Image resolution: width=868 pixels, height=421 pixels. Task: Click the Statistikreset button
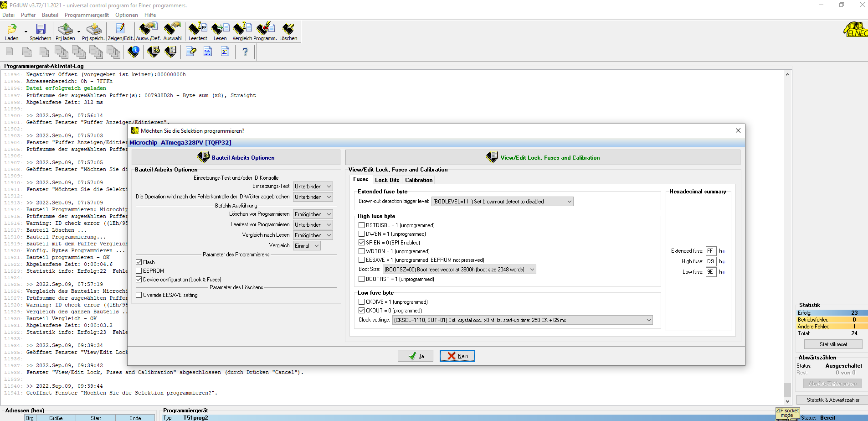(x=833, y=344)
